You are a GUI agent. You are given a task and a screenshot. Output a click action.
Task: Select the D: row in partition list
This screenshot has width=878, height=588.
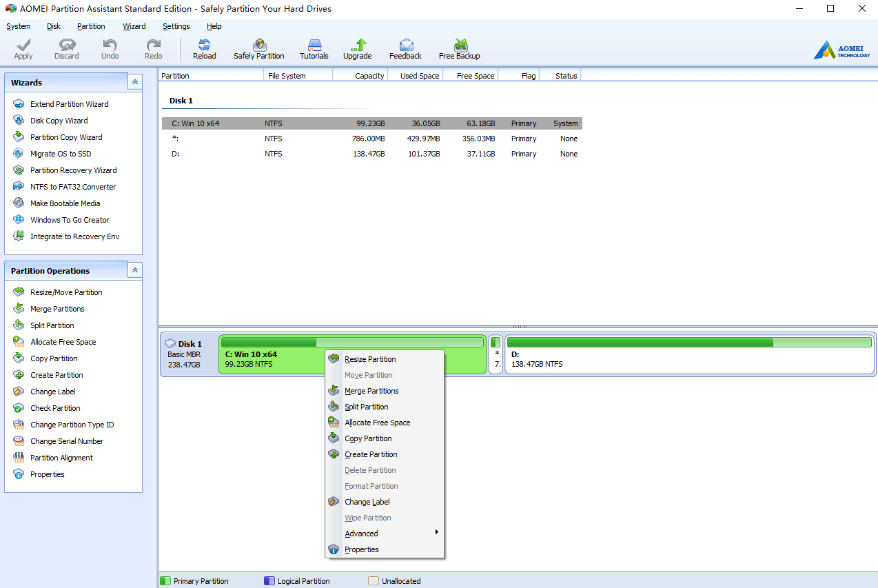tap(372, 154)
